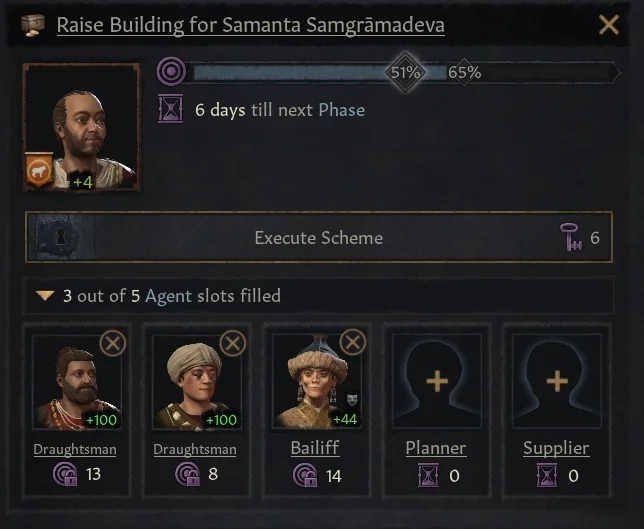644x529 pixels.
Task: Open the Planner role label
Action: [436, 448]
